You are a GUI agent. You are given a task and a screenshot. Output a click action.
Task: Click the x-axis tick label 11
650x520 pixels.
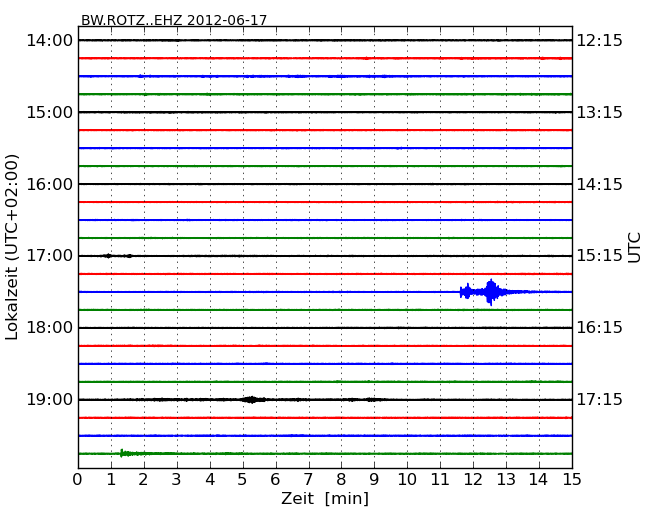[440, 480]
